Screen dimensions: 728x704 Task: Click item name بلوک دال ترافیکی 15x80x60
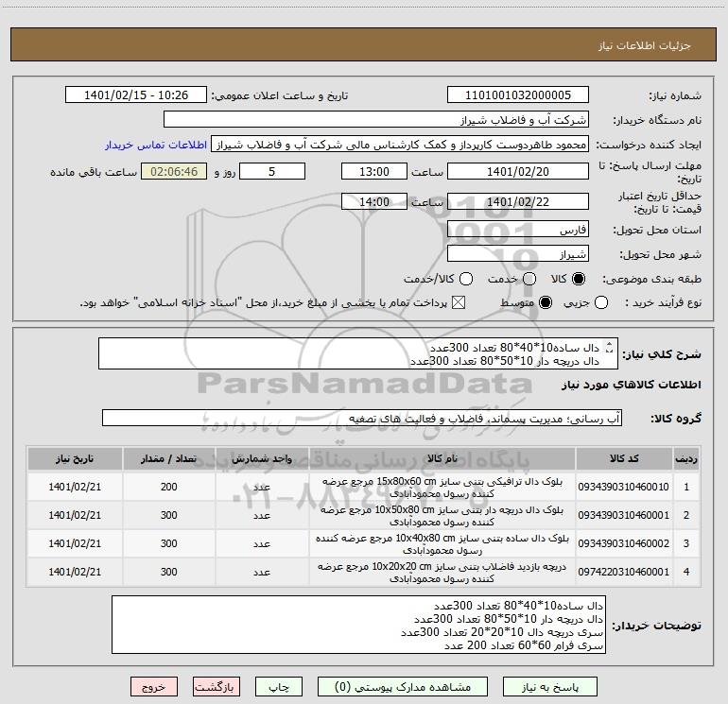[442, 488]
